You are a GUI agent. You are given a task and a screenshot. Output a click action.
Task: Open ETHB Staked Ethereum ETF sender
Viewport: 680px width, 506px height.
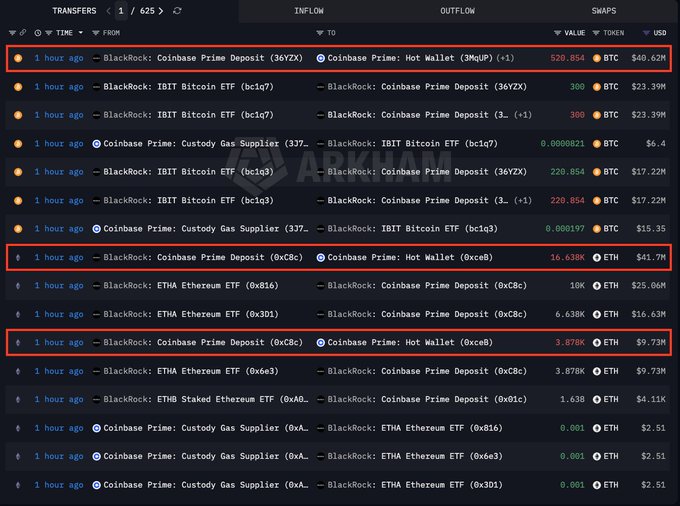coord(206,399)
